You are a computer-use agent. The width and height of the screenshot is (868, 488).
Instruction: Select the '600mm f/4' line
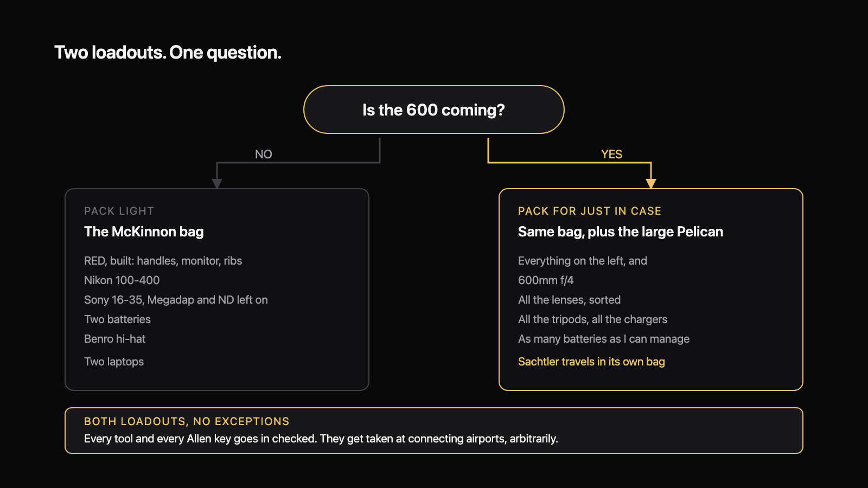click(x=546, y=280)
